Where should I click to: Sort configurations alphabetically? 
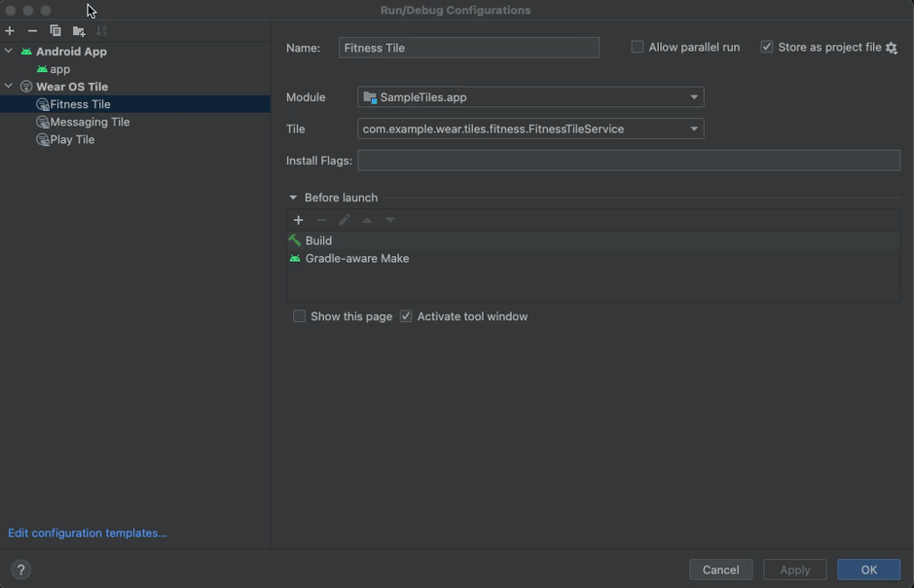99,30
